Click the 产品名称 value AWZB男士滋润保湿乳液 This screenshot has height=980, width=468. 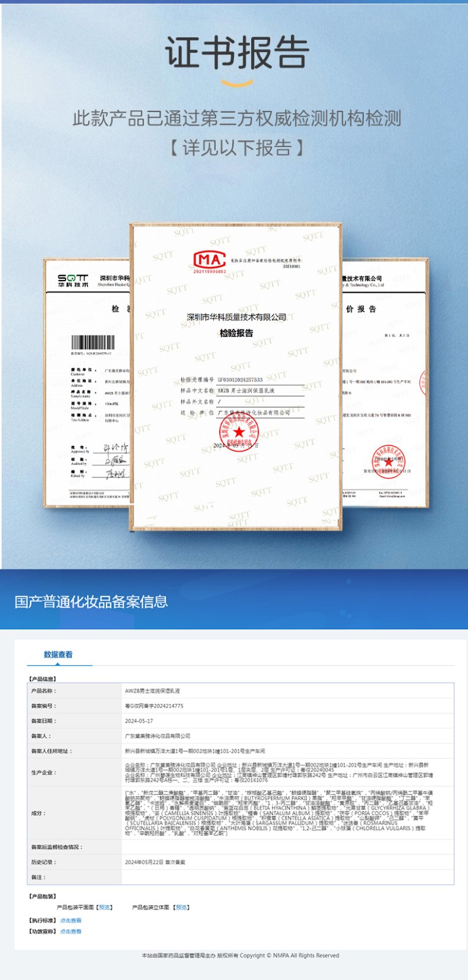click(x=153, y=691)
